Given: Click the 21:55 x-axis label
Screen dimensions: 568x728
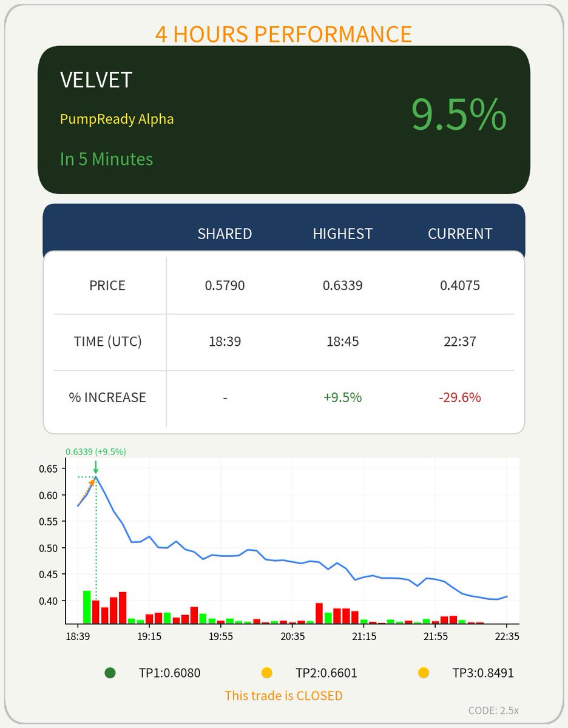Looking at the screenshot, I should 435,636.
